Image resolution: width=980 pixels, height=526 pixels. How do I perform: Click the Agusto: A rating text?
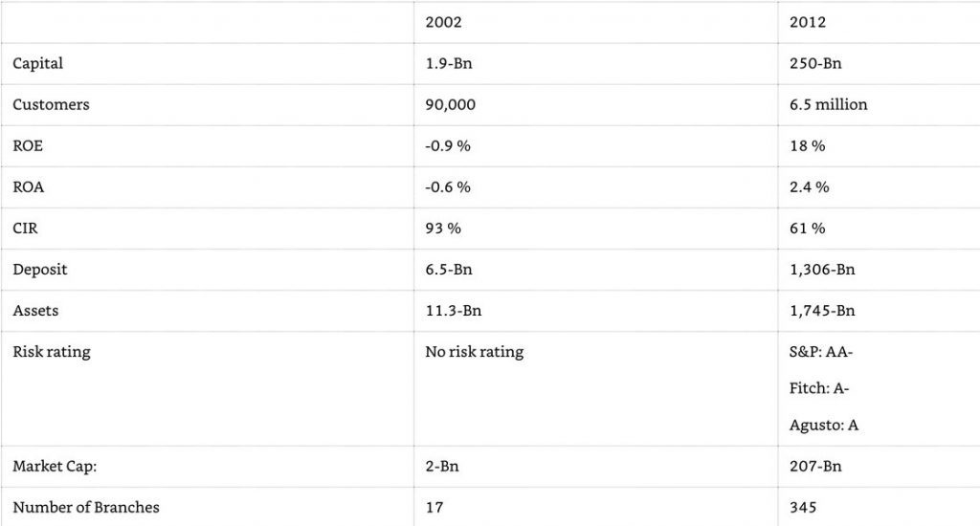824,426
